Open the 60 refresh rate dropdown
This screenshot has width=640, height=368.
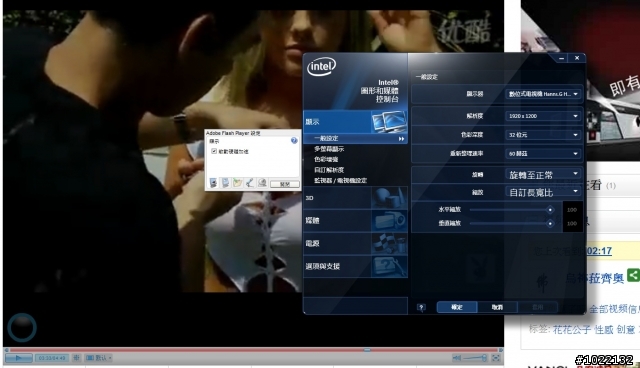(543, 153)
